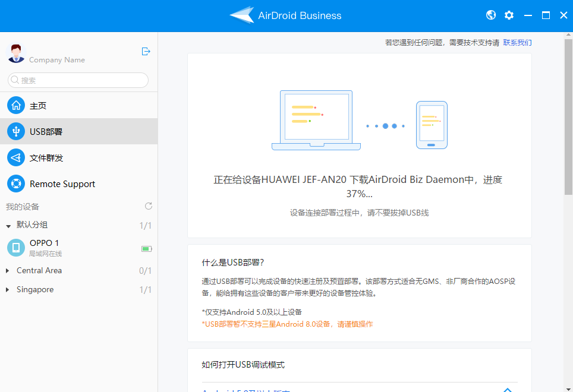Click the 局域网在线 status text
The width and height of the screenshot is (573, 392).
point(45,254)
